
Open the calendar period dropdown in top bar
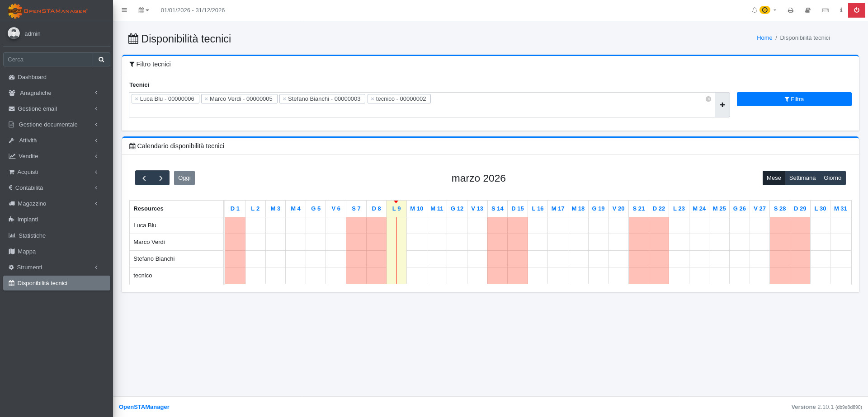pos(143,10)
